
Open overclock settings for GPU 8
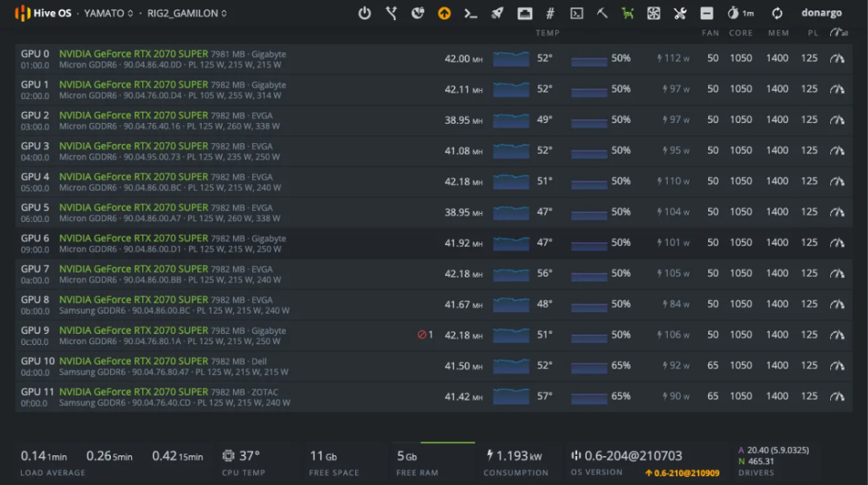pos(837,304)
